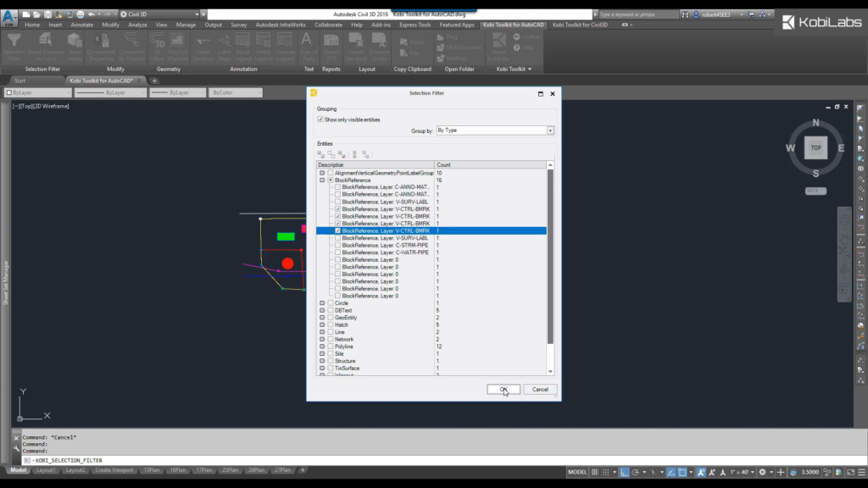Toggle grid display in status bar
Viewport: 868px width, 488px height.
click(x=594, y=472)
